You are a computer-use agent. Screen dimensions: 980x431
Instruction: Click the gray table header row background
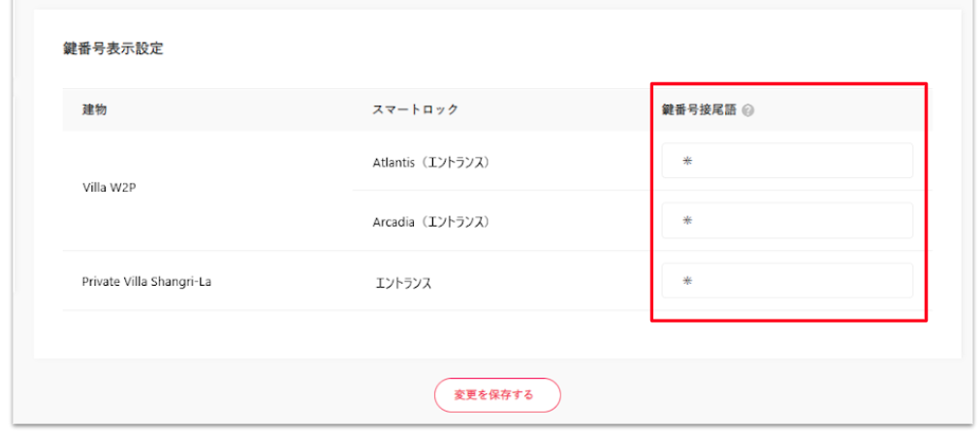242,109
